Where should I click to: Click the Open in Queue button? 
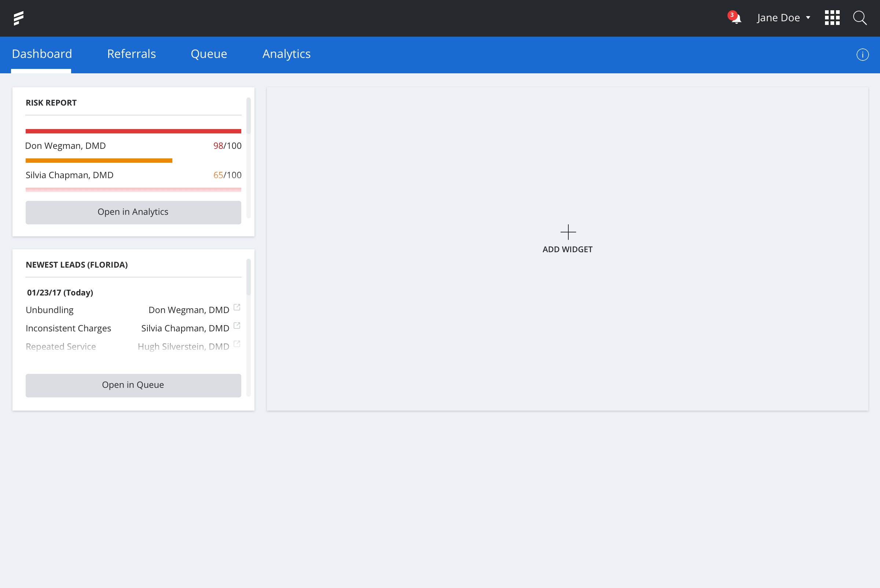pos(133,385)
